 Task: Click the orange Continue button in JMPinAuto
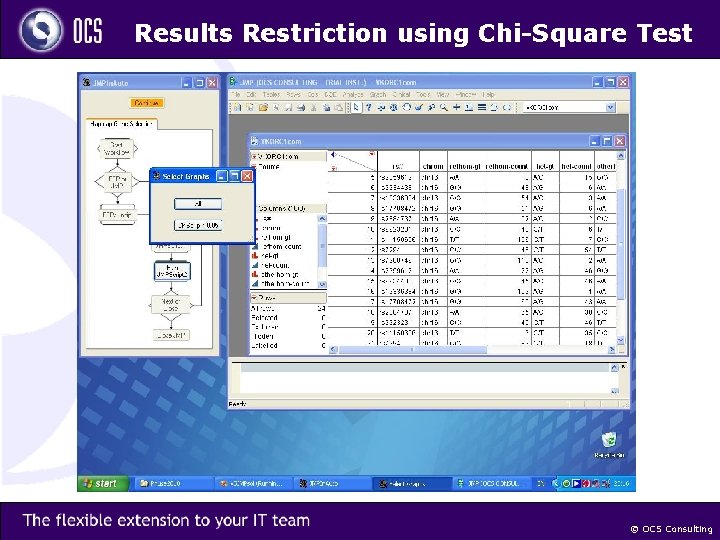point(147,103)
